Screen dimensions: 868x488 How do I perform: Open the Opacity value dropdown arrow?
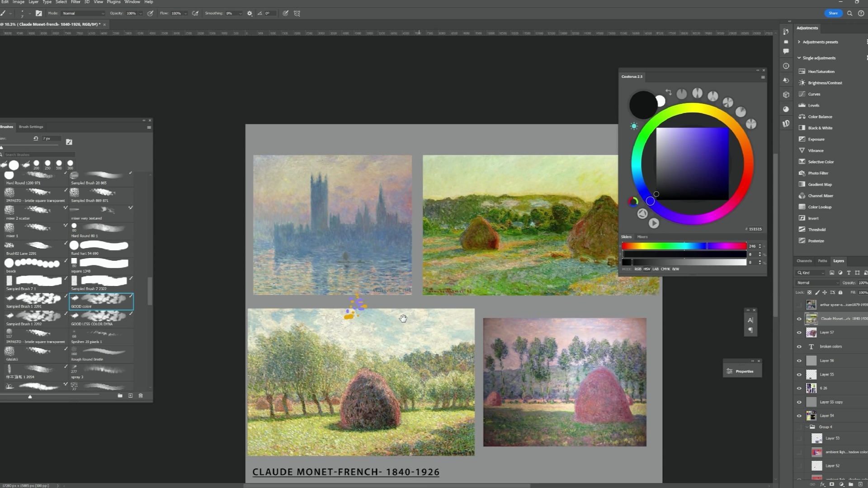141,14
